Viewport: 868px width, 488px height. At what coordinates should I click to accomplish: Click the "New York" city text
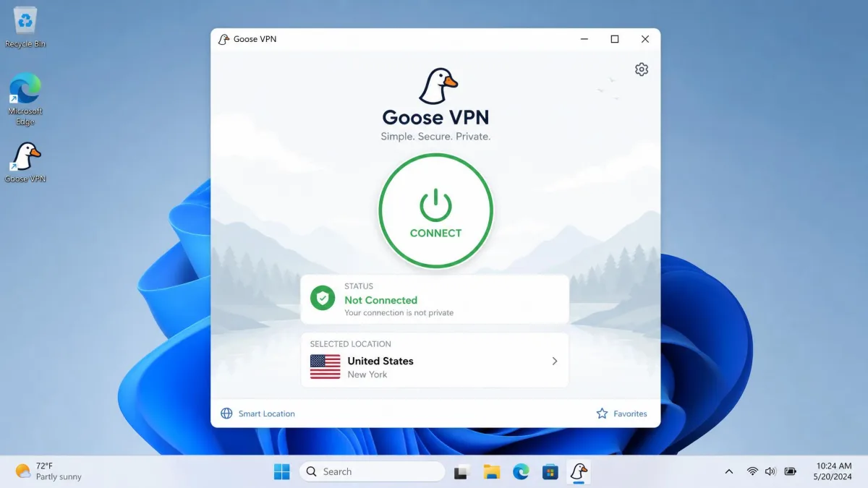(367, 374)
